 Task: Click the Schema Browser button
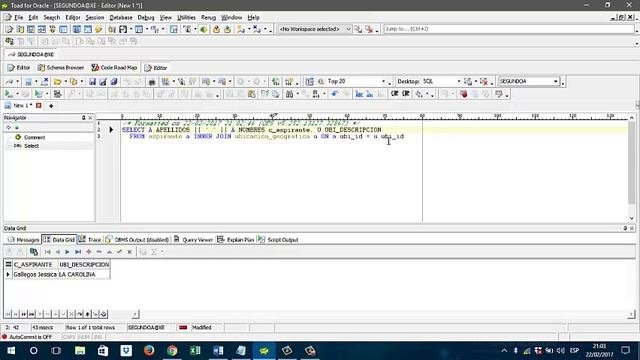[61, 68]
